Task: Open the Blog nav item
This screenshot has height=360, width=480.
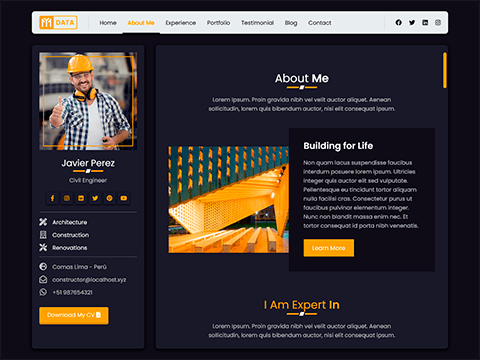Action: [291, 23]
